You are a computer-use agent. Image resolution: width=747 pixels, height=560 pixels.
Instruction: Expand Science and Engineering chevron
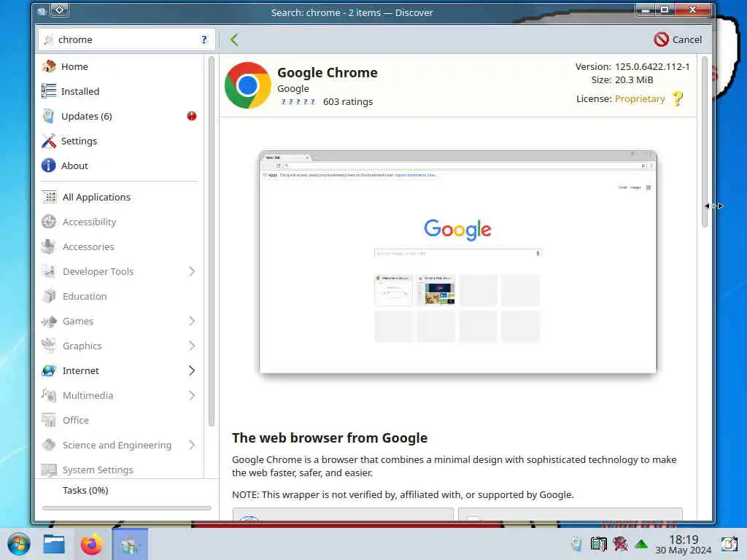coord(192,444)
